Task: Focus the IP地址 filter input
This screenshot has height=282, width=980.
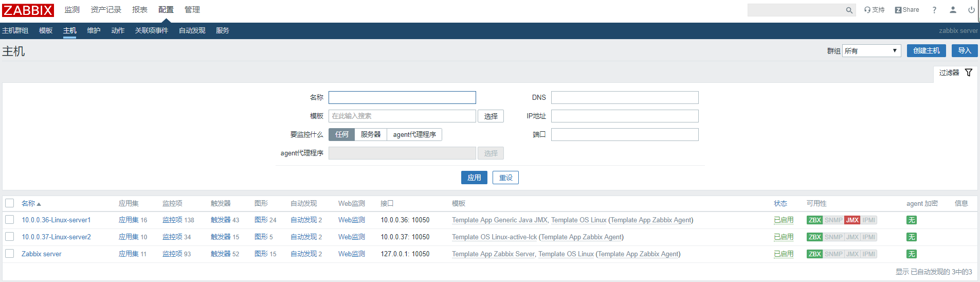Action: [x=625, y=116]
